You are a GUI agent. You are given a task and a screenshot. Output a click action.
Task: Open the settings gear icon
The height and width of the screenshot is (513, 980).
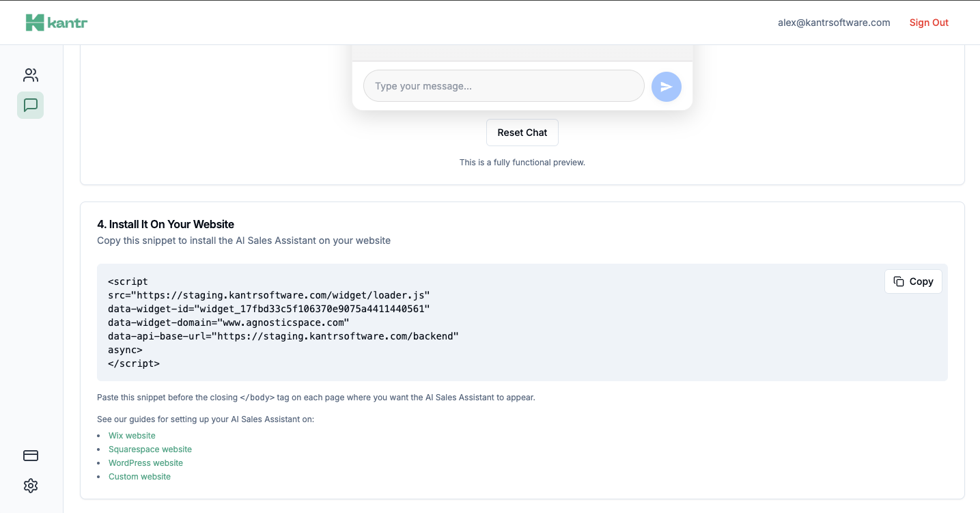(31, 486)
